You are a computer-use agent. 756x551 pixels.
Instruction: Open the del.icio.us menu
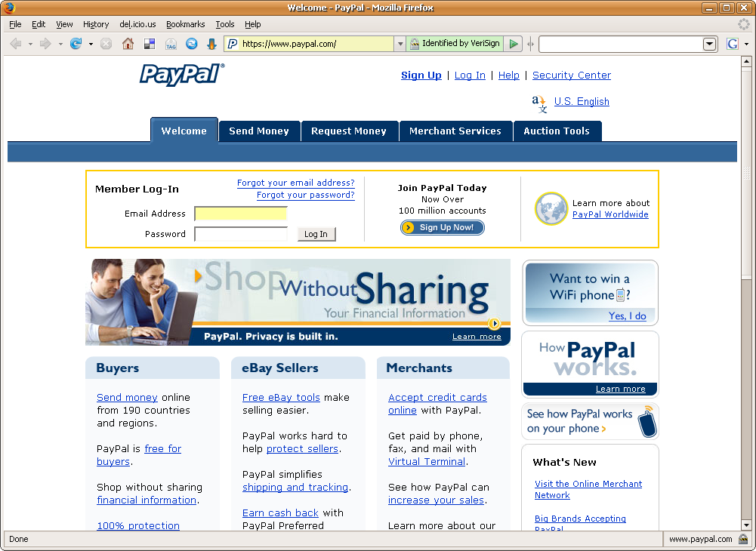click(x=138, y=24)
